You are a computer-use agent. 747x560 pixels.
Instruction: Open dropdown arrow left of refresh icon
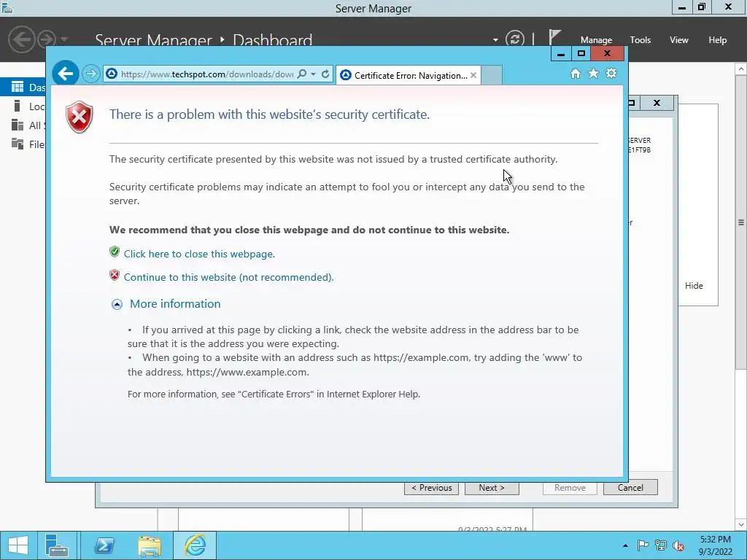tap(495, 40)
